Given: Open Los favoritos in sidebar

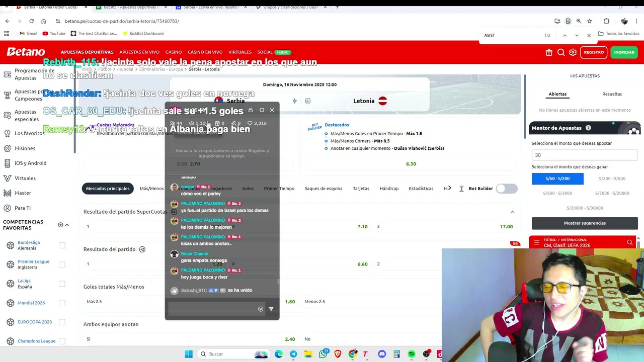Looking at the screenshot, I should (x=30, y=133).
